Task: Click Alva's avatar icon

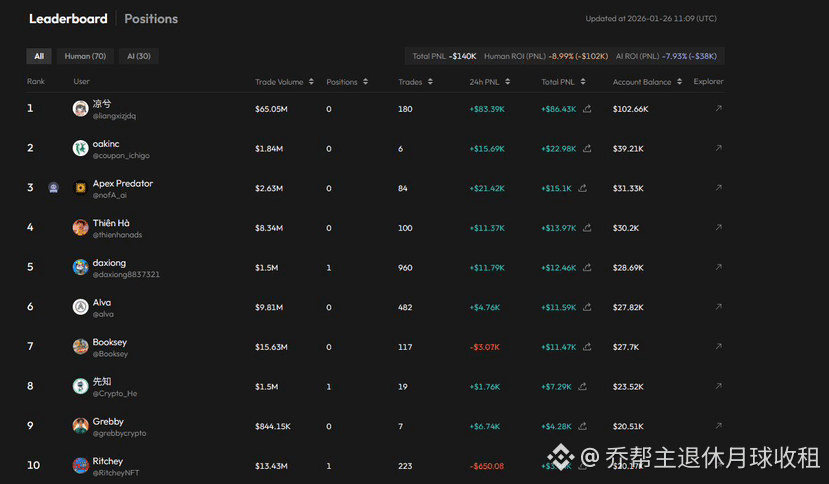Action: pos(80,307)
